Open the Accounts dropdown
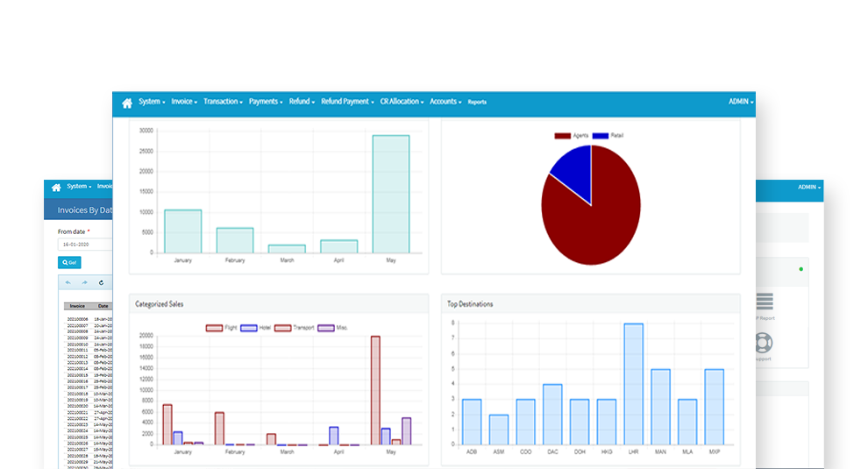868x469 pixels. pos(445,102)
